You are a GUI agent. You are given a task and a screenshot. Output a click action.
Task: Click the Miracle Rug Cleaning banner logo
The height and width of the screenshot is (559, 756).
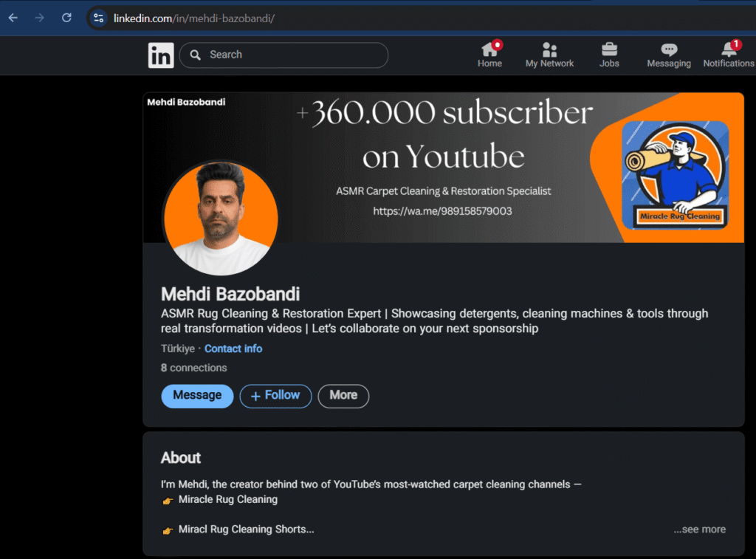tap(676, 174)
